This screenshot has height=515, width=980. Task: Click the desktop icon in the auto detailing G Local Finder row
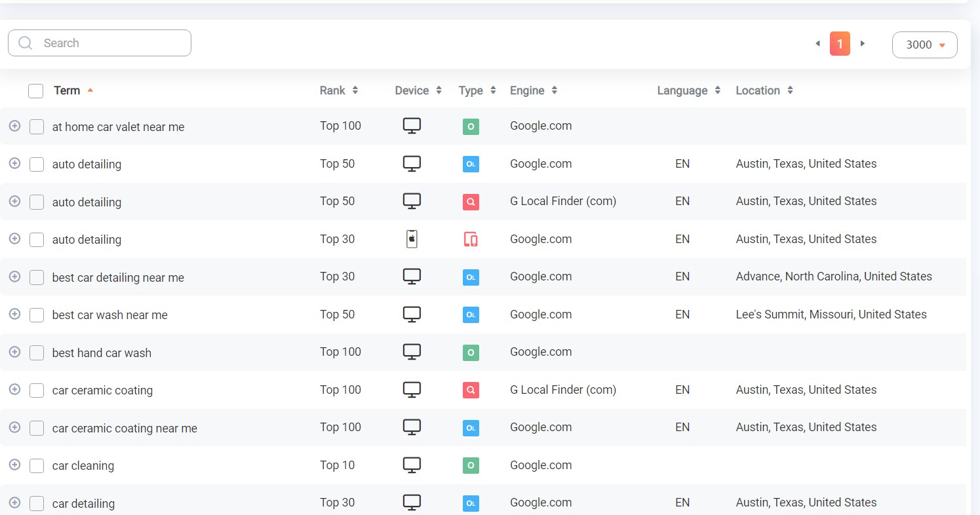tap(412, 201)
